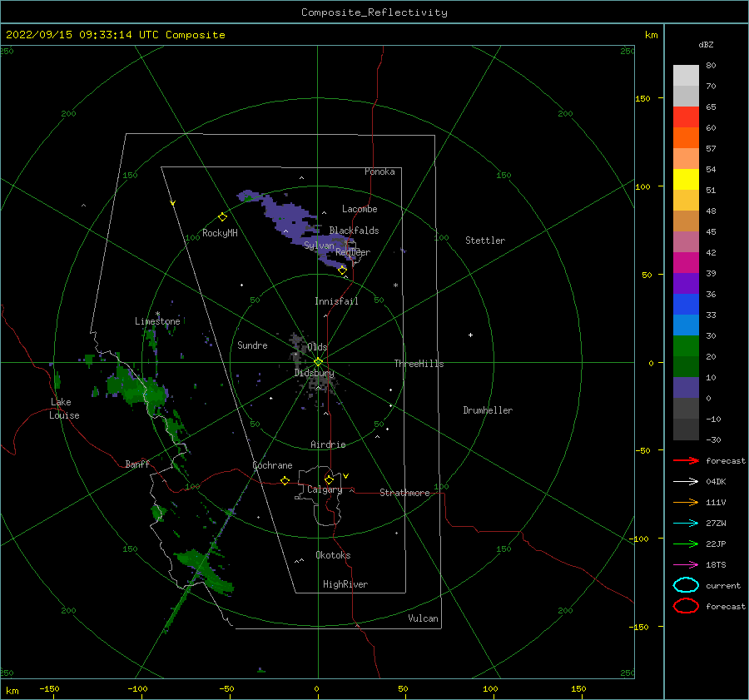Viewport: 749px width, 700px height.
Task: Click the Lake Louise label
Action: [64, 409]
